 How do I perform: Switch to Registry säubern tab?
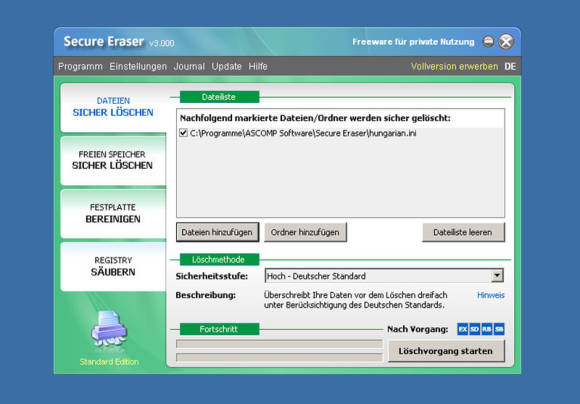(x=113, y=266)
